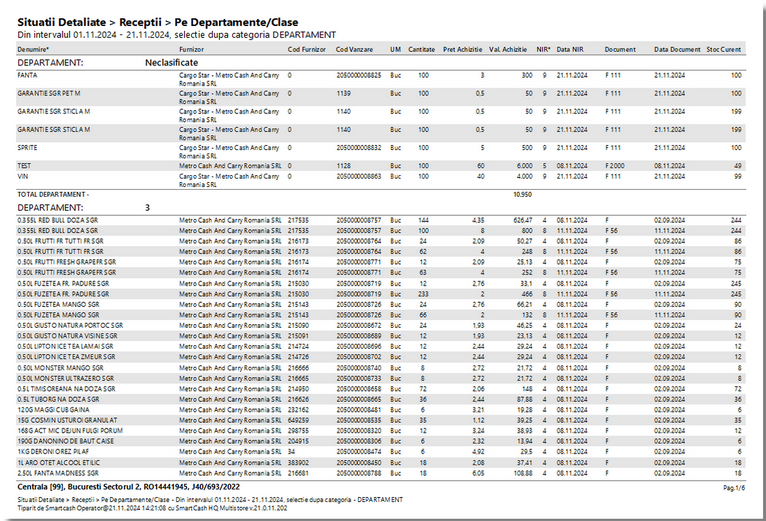Click supplier code '649259' in COSMIN USTUROI row
Image resolution: width=766 pixels, height=521 pixels.
click(x=298, y=420)
